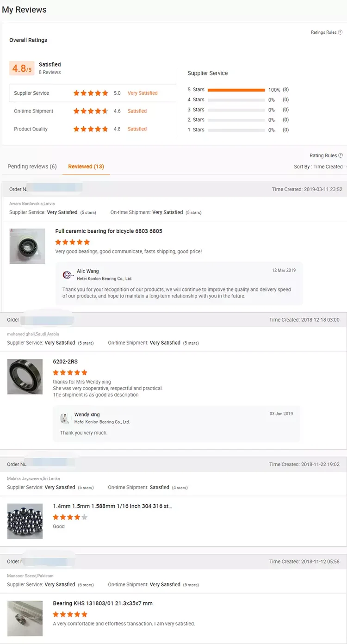This screenshot has height=644, width=347.
Task: Open the Sort By: Time Created dropdown
Action: click(320, 167)
